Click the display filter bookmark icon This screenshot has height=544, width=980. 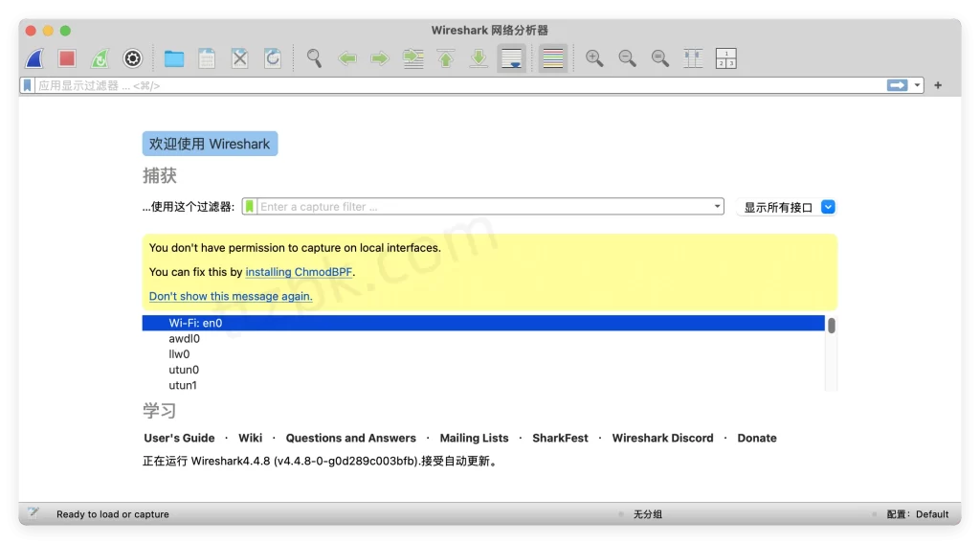[27, 85]
